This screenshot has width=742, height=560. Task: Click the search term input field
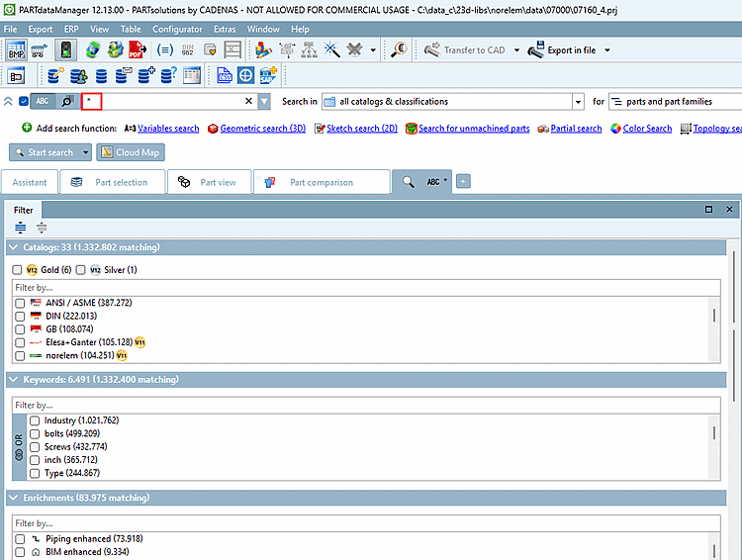pyautogui.click(x=169, y=101)
